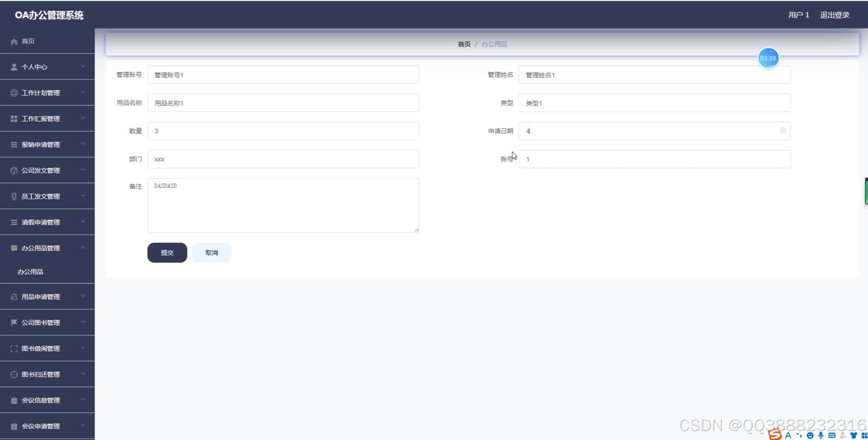868x440 pixels.
Task: Open the Sogou input method main icon
Action: (x=775, y=435)
